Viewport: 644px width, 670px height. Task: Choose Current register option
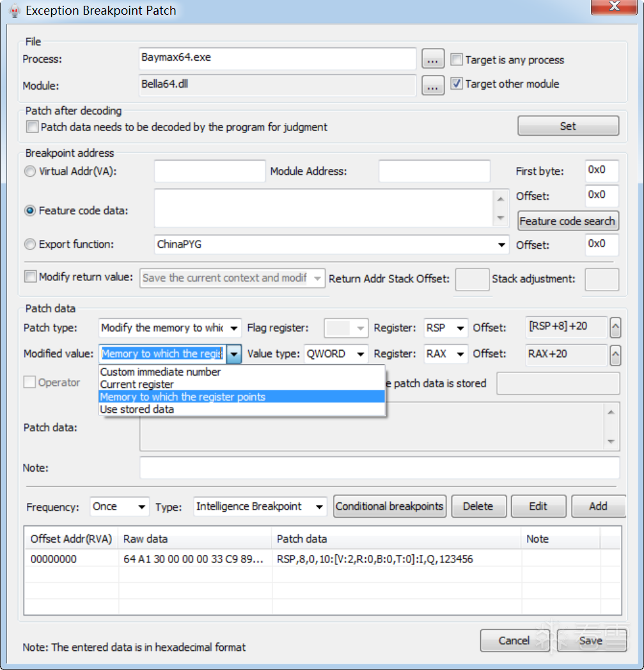242,385
